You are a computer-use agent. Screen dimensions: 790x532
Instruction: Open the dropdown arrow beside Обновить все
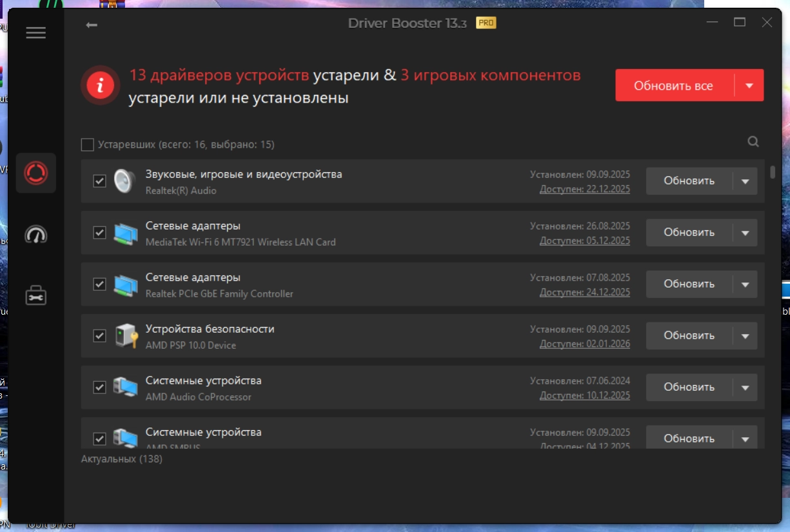coord(749,85)
